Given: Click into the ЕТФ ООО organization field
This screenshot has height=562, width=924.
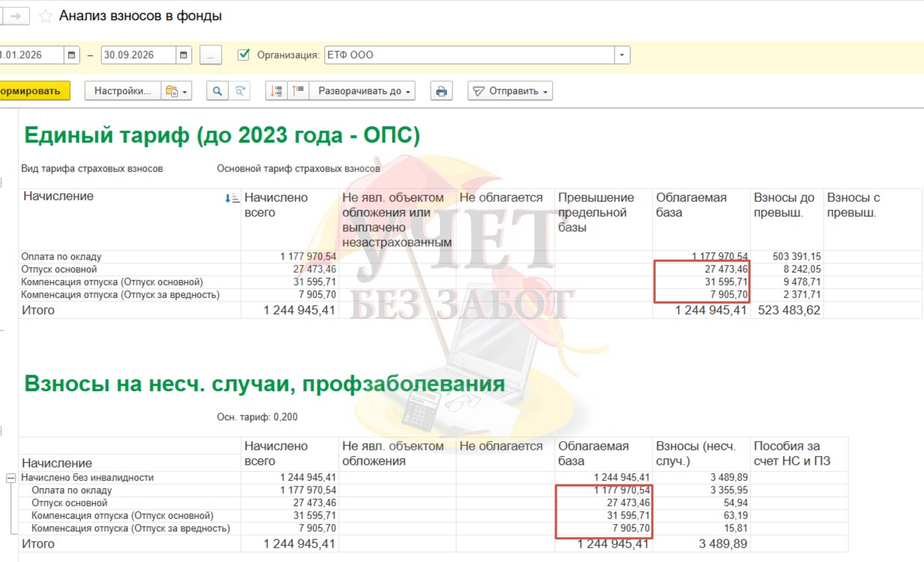Looking at the screenshot, I should tap(469, 55).
